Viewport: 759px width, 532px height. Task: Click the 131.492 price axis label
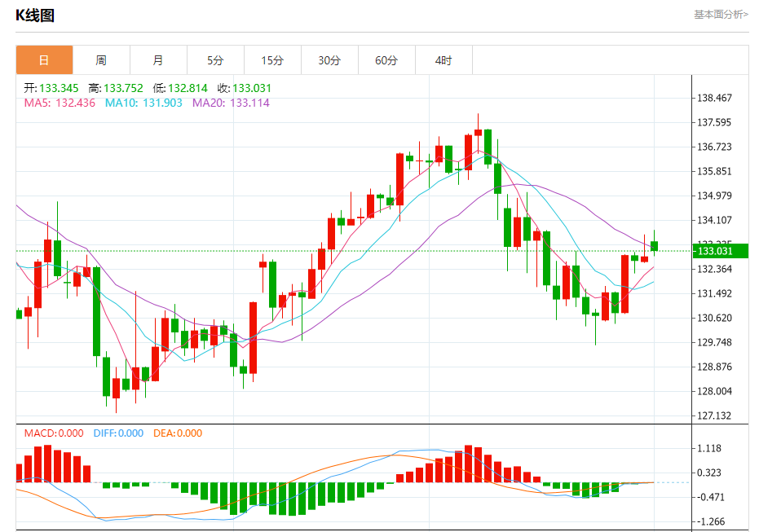click(x=714, y=293)
